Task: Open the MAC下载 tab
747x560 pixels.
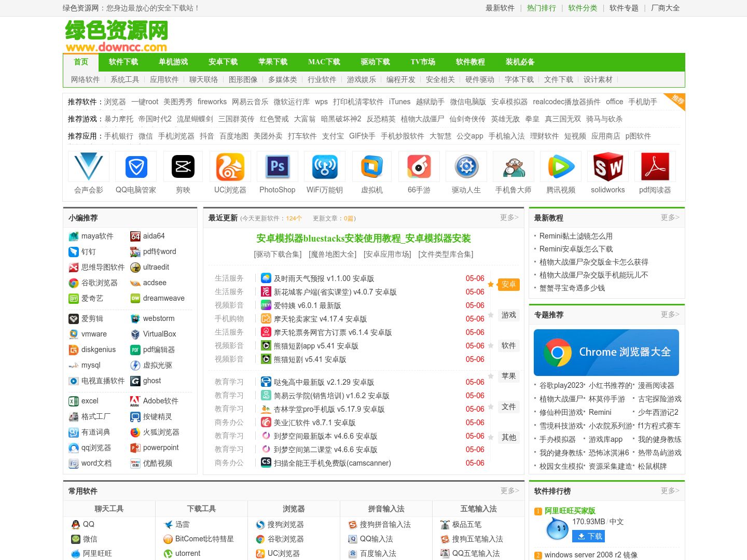Action: pyautogui.click(x=324, y=62)
